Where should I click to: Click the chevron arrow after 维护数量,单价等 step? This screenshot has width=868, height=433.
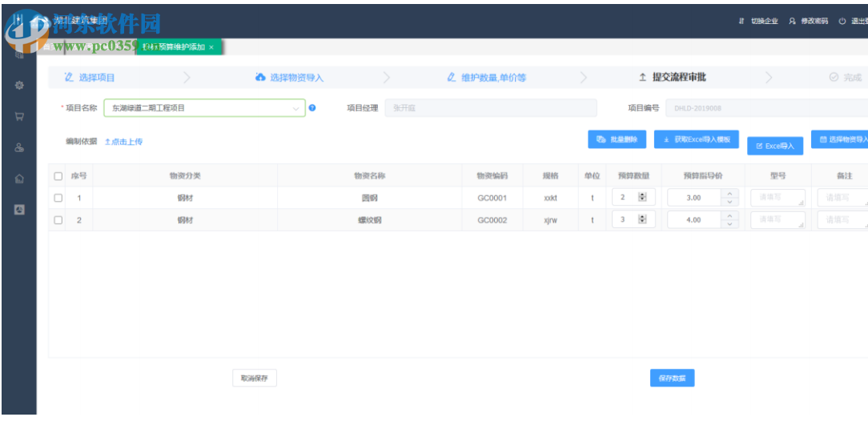tap(584, 78)
